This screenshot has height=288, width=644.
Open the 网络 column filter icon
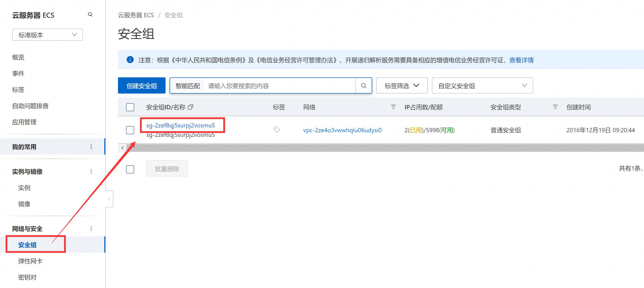tap(393, 107)
